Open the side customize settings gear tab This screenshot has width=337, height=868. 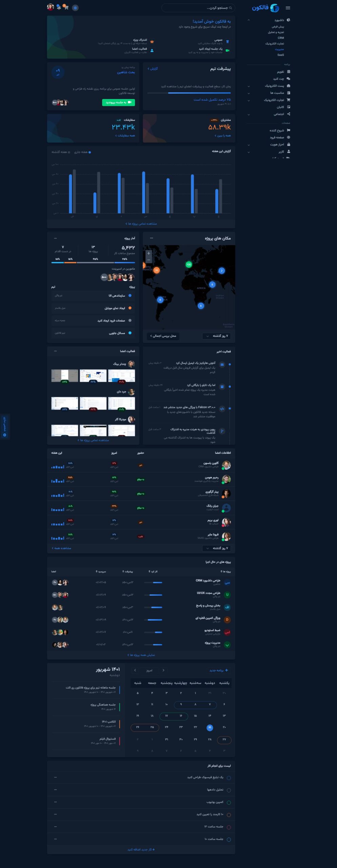click(5, 427)
